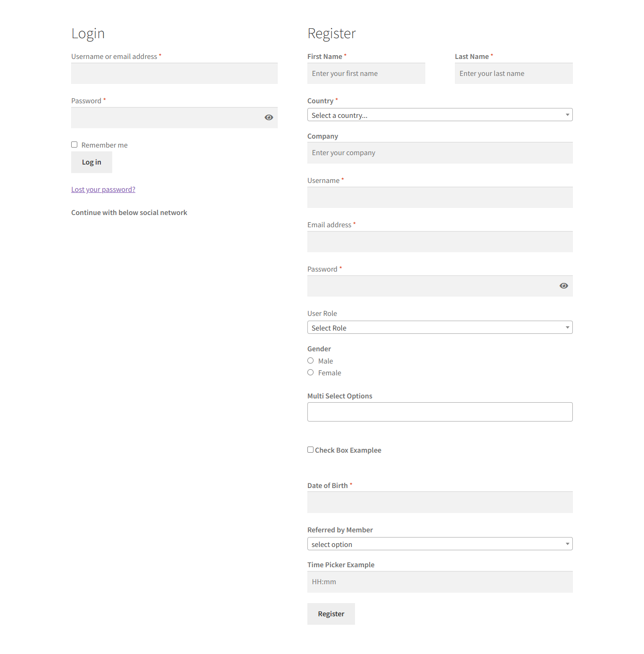Show the login password with eye icon
Viewport: 644px width, 654px height.
coord(269,117)
